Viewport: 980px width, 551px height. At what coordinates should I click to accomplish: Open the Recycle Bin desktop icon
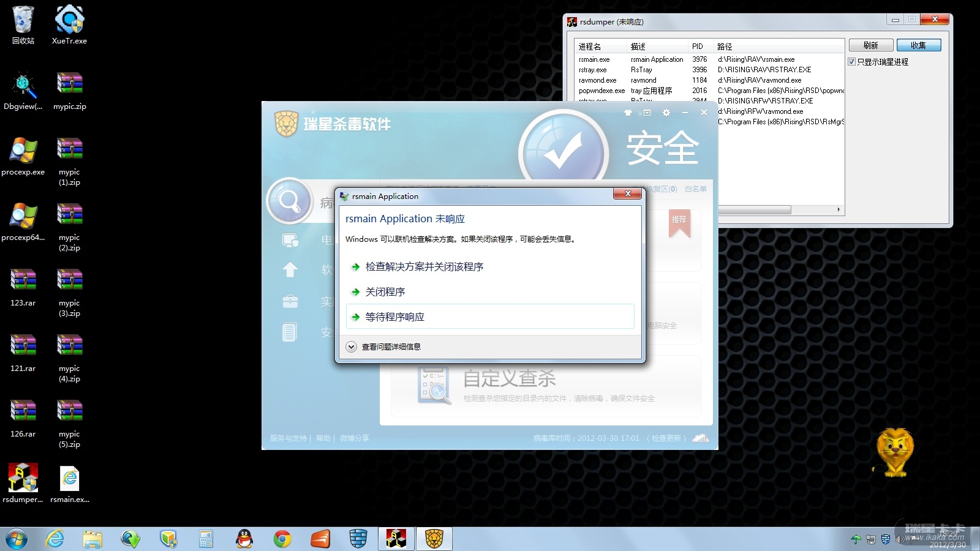[x=23, y=26]
